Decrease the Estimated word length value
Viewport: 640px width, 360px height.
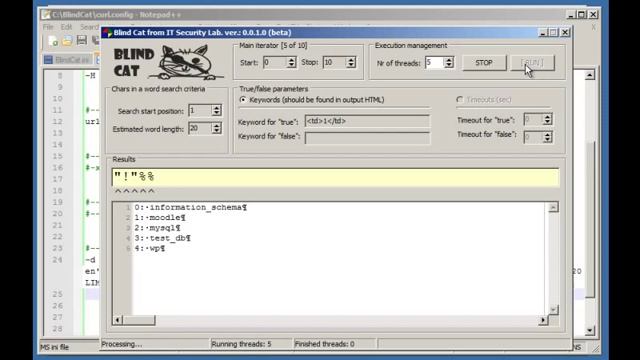coord(217,131)
